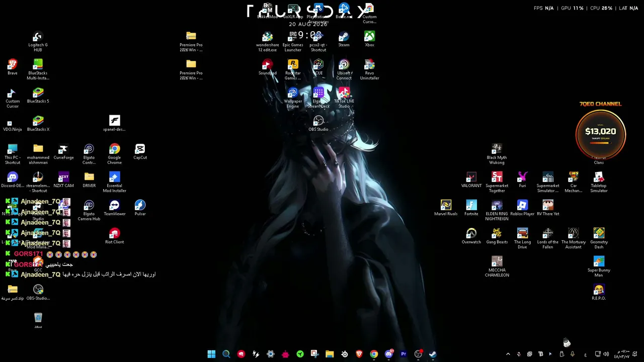Select the MECCHA CHAMELEON icon

coord(497,267)
